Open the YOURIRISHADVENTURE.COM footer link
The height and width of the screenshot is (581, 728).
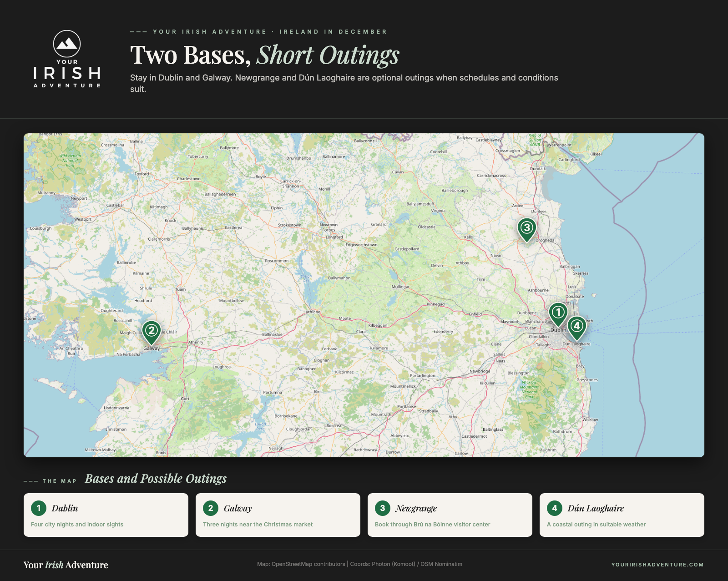[x=657, y=565]
